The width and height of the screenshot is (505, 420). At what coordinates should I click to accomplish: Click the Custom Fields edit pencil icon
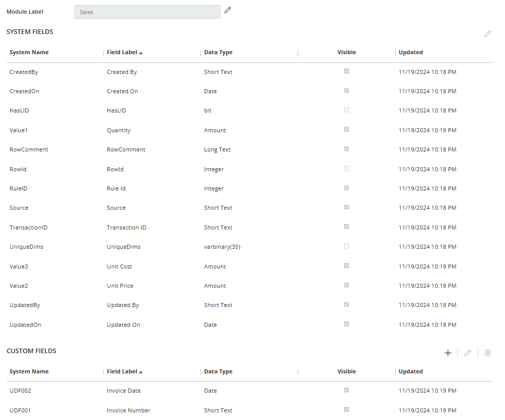[x=468, y=353]
